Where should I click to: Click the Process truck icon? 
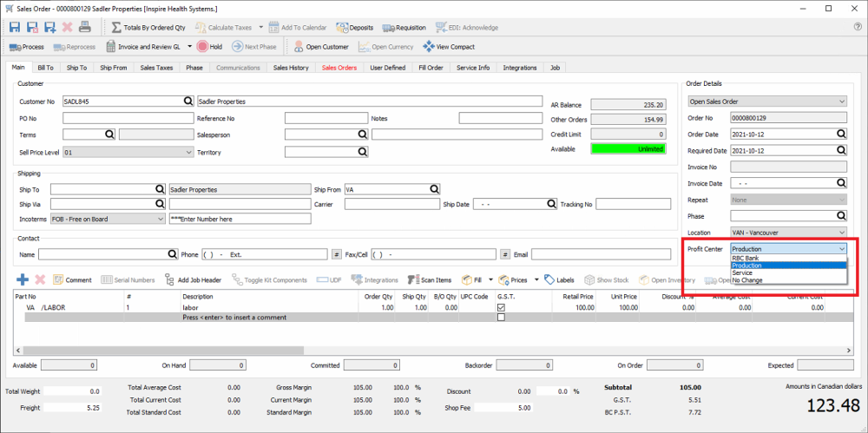pos(16,46)
